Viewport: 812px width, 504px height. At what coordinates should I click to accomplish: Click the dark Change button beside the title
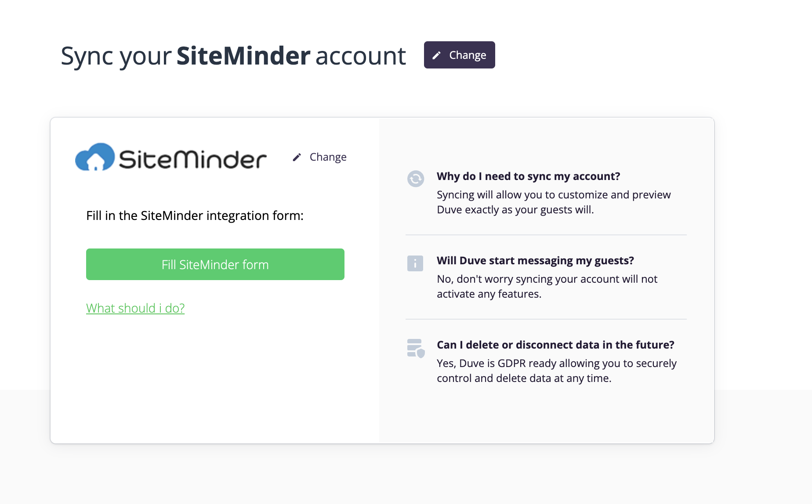459,55
